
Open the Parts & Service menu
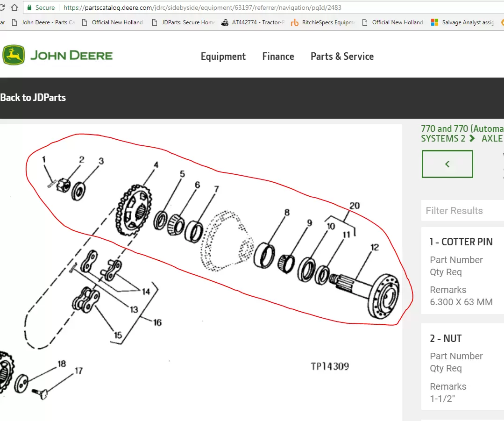pos(342,57)
